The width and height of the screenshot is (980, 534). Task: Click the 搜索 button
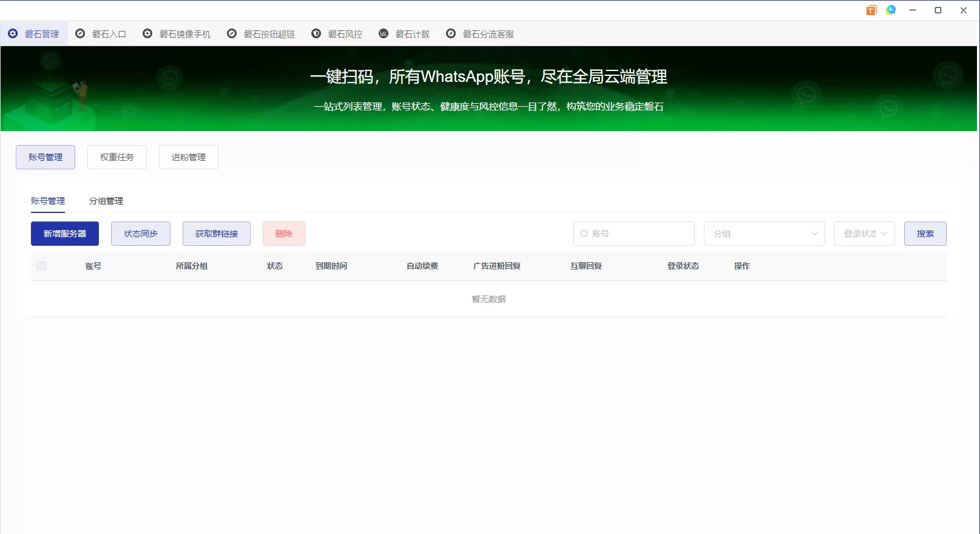pos(925,234)
